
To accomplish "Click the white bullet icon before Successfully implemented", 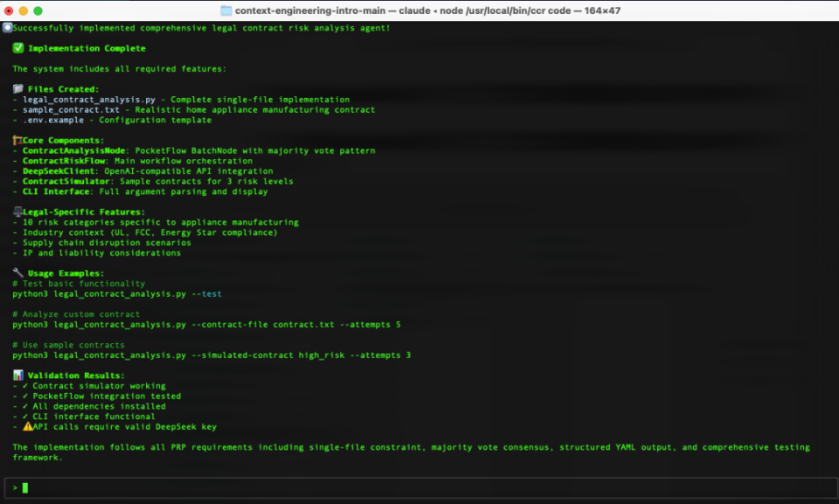I will (8, 28).
